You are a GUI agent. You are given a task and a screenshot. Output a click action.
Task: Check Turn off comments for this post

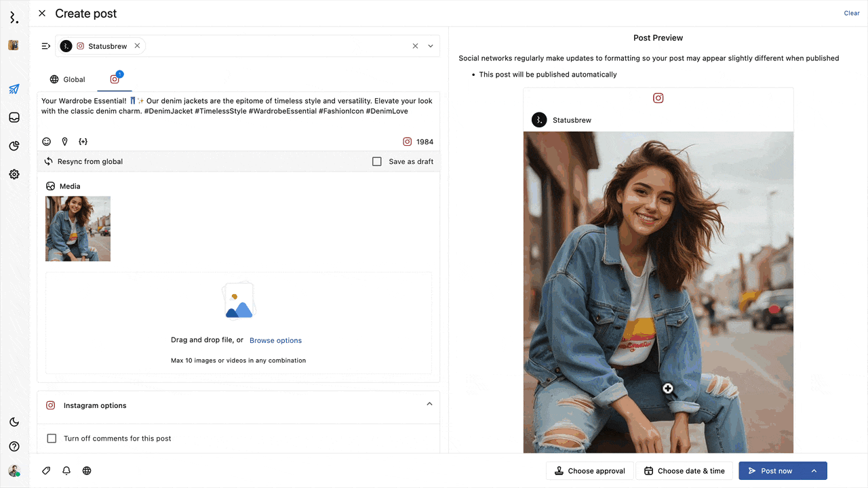52,439
